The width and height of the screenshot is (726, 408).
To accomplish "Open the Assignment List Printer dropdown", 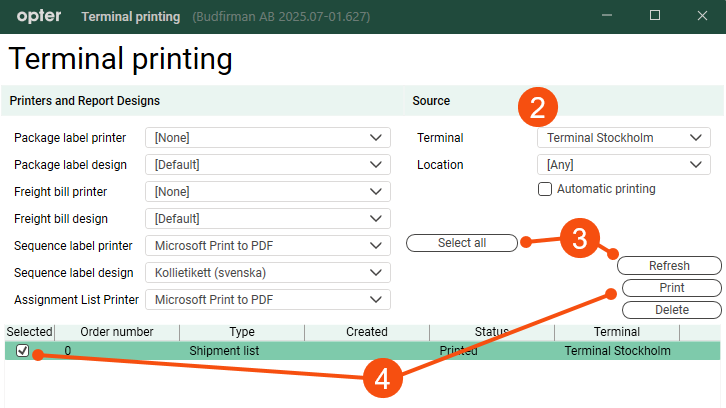I will (x=267, y=300).
